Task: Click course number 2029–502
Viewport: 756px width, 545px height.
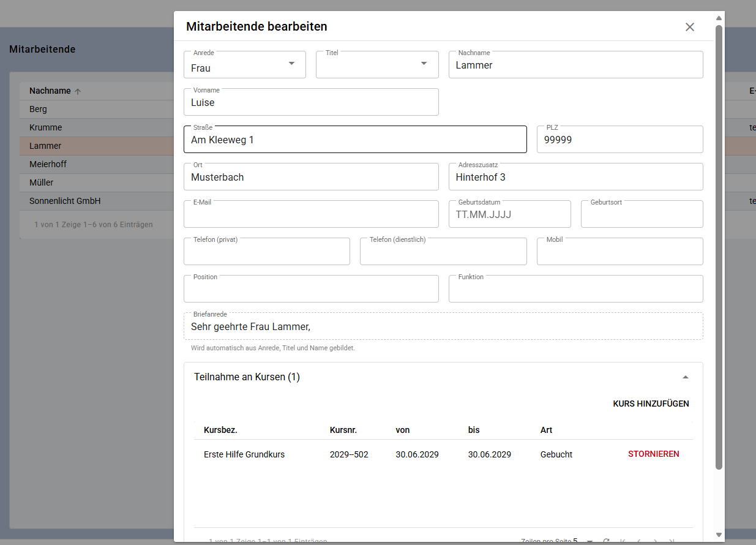Action: [x=349, y=454]
